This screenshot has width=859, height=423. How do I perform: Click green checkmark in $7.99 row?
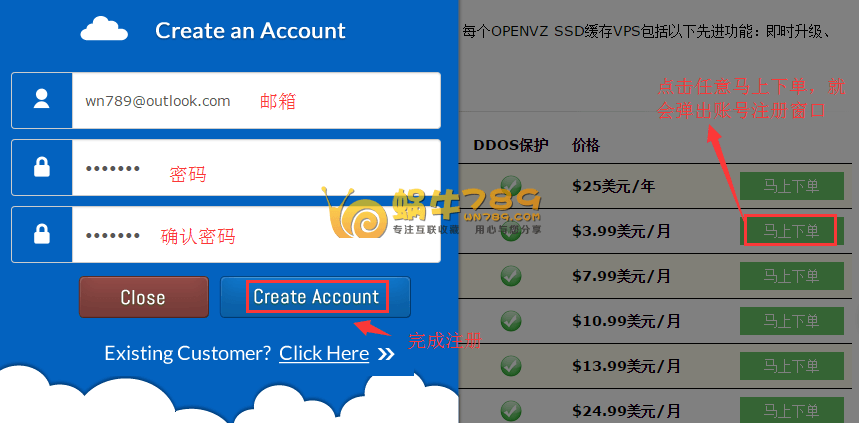point(511,276)
